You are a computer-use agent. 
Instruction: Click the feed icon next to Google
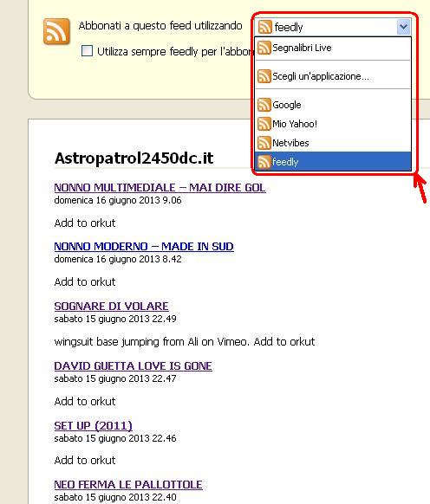[x=264, y=105]
